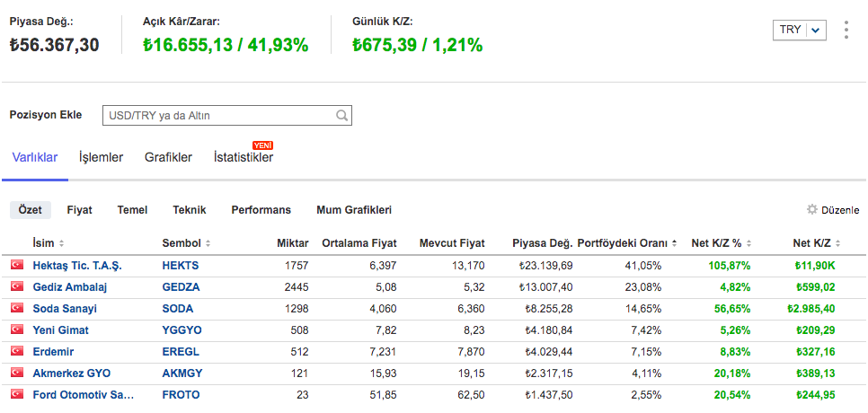868x413 pixels.
Task: Show the Mum Grafikleri view
Action: 354,210
